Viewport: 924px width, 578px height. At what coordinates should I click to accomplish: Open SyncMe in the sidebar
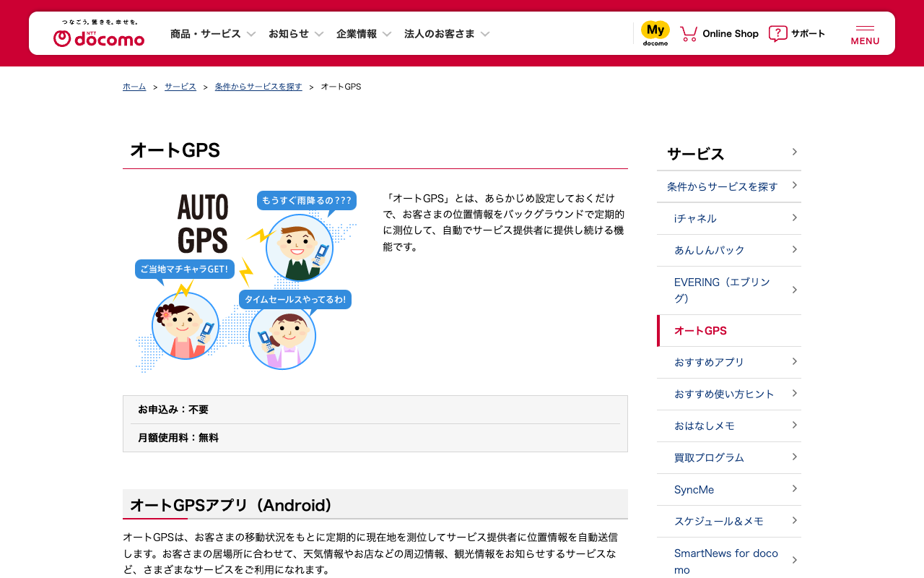[729, 489]
